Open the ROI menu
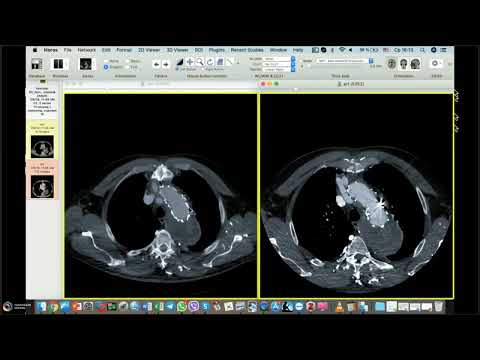The image size is (480, 360). pos(199,50)
